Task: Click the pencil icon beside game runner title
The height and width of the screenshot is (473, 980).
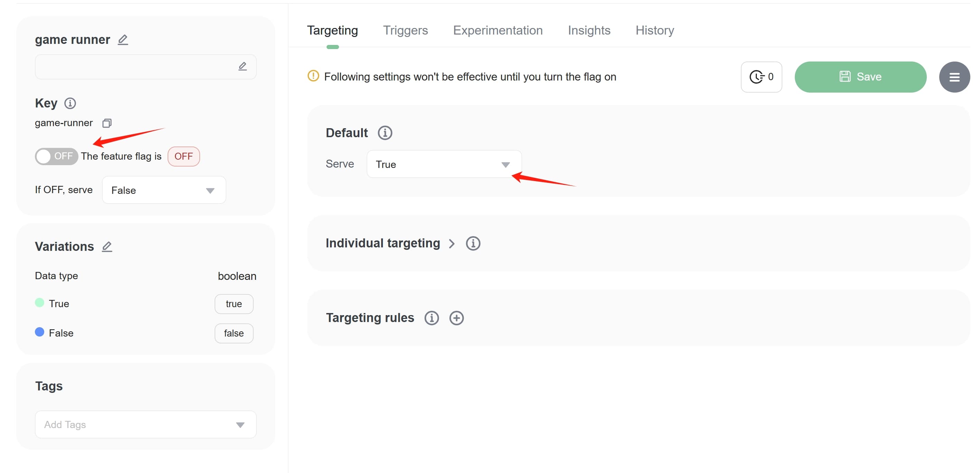Action: pyautogui.click(x=122, y=40)
